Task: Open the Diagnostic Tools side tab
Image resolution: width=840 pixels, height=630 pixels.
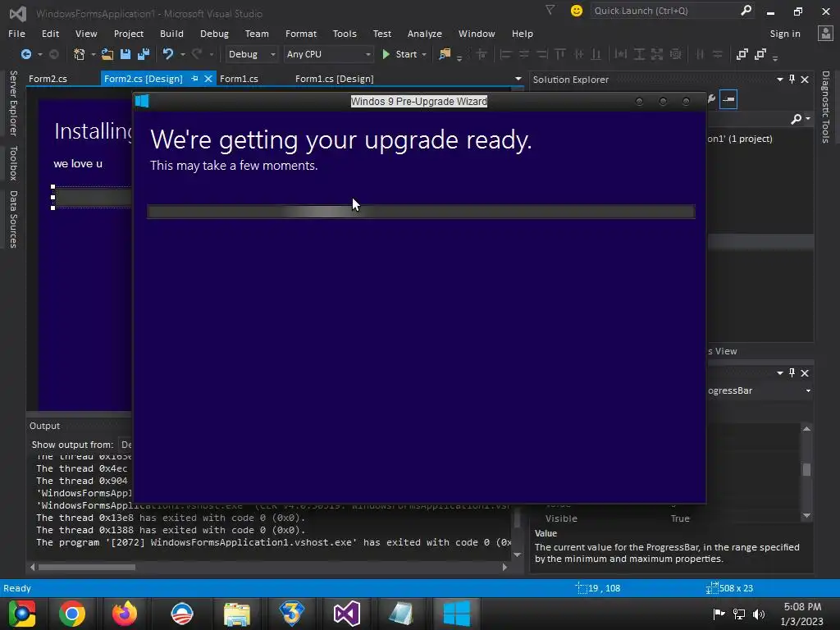Action: tap(825, 107)
